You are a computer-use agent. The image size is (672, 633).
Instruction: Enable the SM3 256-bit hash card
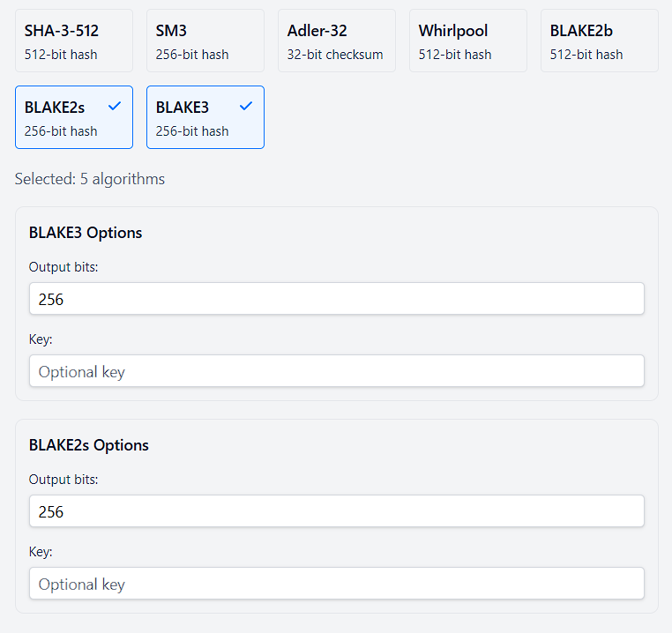[205, 41]
